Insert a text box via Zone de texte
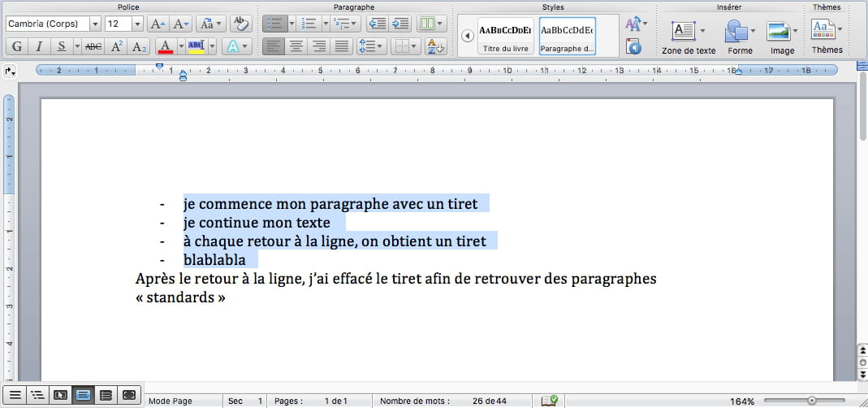Image resolution: width=868 pixels, height=408 pixels. point(683,38)
